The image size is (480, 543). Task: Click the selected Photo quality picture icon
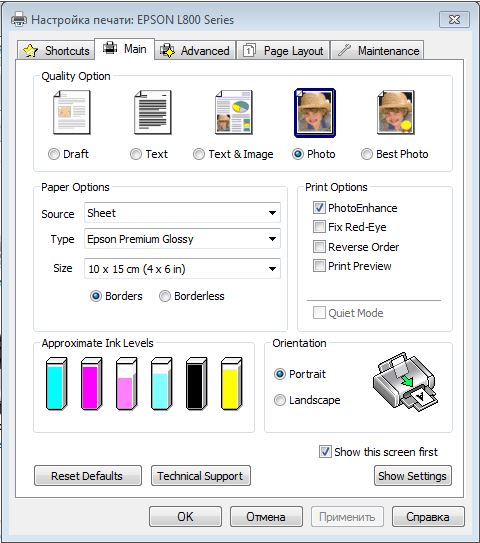315,113
